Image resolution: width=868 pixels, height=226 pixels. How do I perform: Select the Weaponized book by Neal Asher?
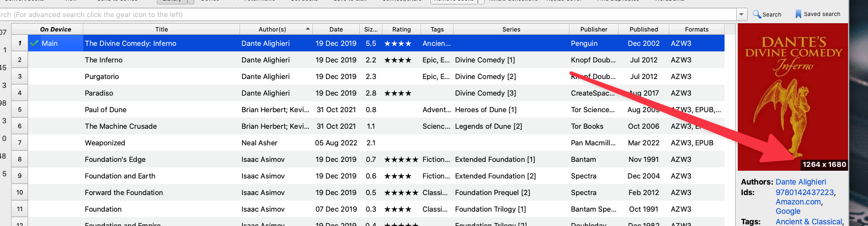(x=105, y=143)
